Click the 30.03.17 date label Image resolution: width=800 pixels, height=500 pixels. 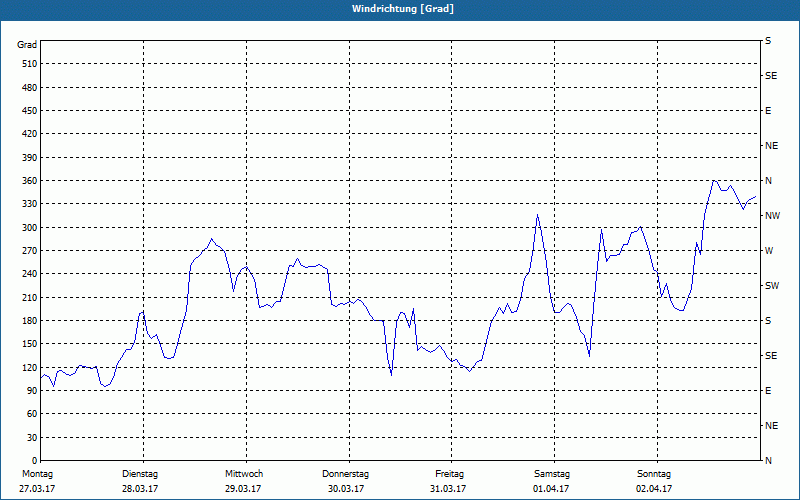click(x=346, y=489)
